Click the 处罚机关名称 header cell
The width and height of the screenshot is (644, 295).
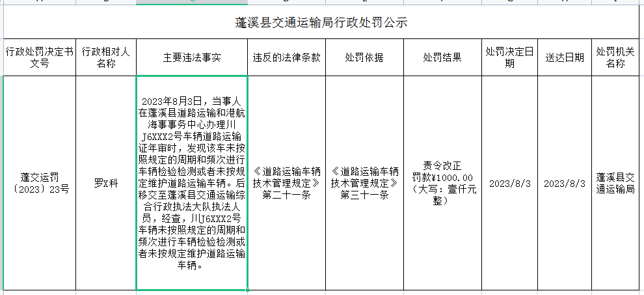pos(615,57)
